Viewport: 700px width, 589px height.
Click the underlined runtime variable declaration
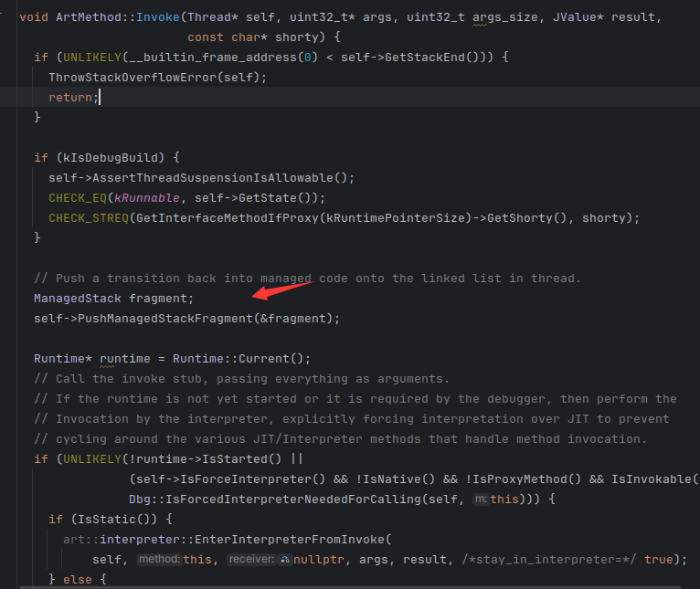point(125,358)
